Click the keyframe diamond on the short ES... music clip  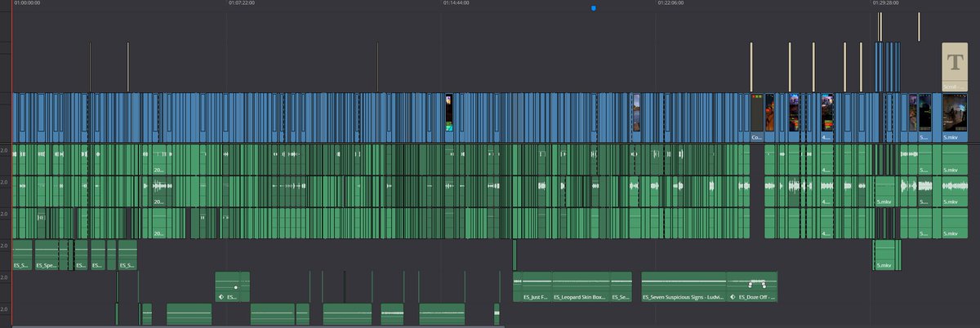pos(220,297)
